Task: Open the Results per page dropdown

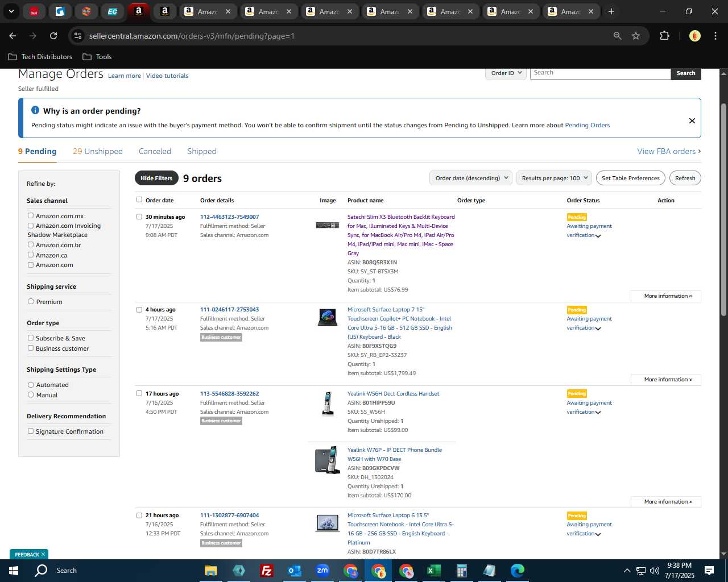Action: (554, 178)
